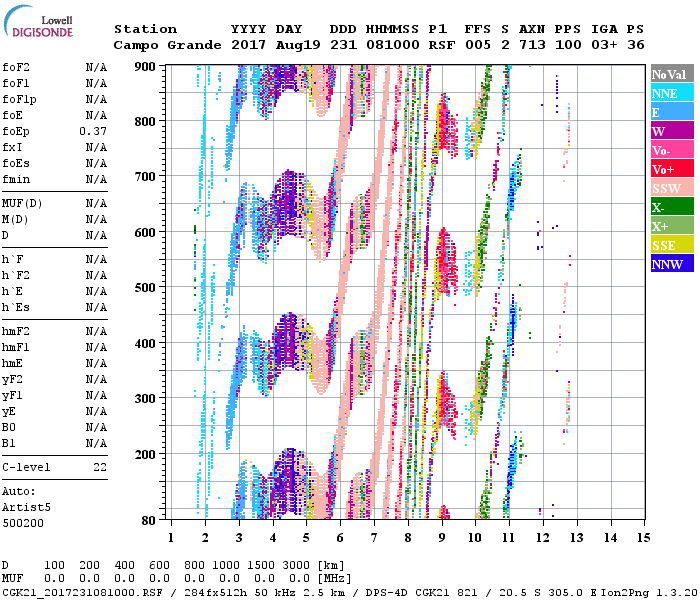Click the IGA value 03+

point(604,45)
